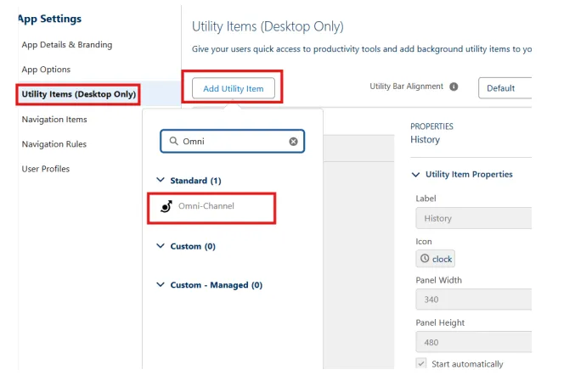Image resolution: width=575 pixels, height=392 pixels.
Task: Collapse the Custom (0) section
Action: 161,246
